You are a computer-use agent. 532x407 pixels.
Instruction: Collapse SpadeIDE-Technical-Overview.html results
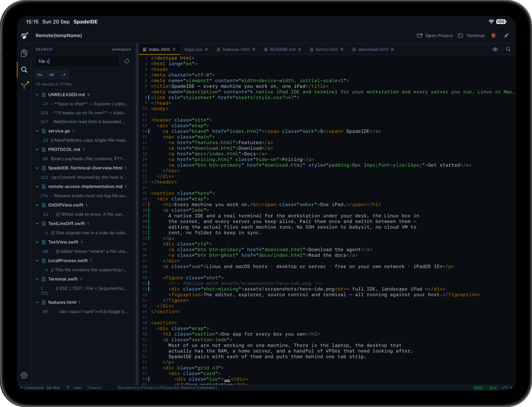pyautogui.click(x=37, y=168)
